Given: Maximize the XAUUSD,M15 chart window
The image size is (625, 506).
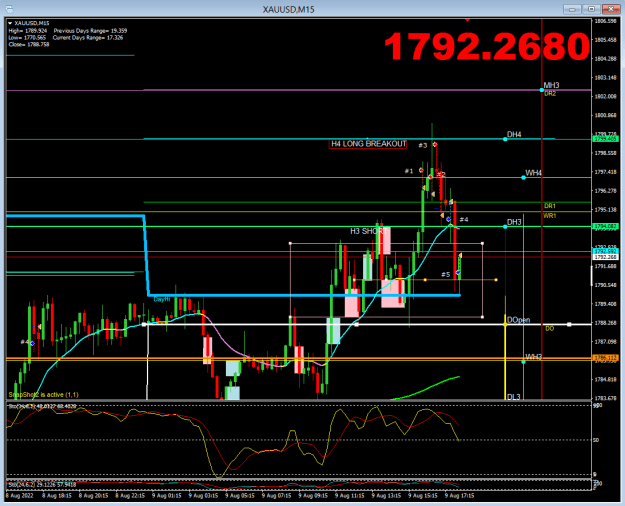Looking at the screenshot, I should (x=592, y=9).
